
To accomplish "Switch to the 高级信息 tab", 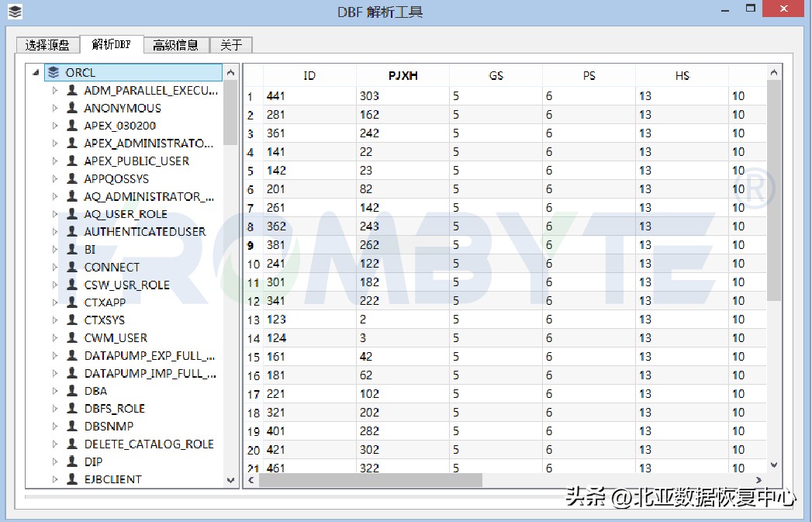I will coord(176,44).
